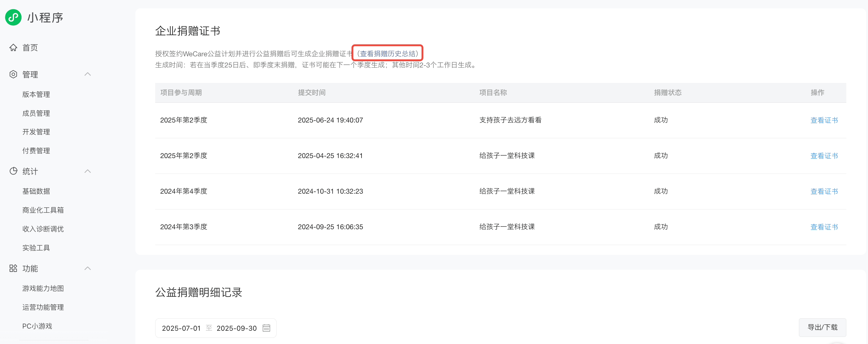The height and width of the screenshot is (344, 868).
Task: Open 商业化工具箱 in the sidebar
Action: pos(43,210)
